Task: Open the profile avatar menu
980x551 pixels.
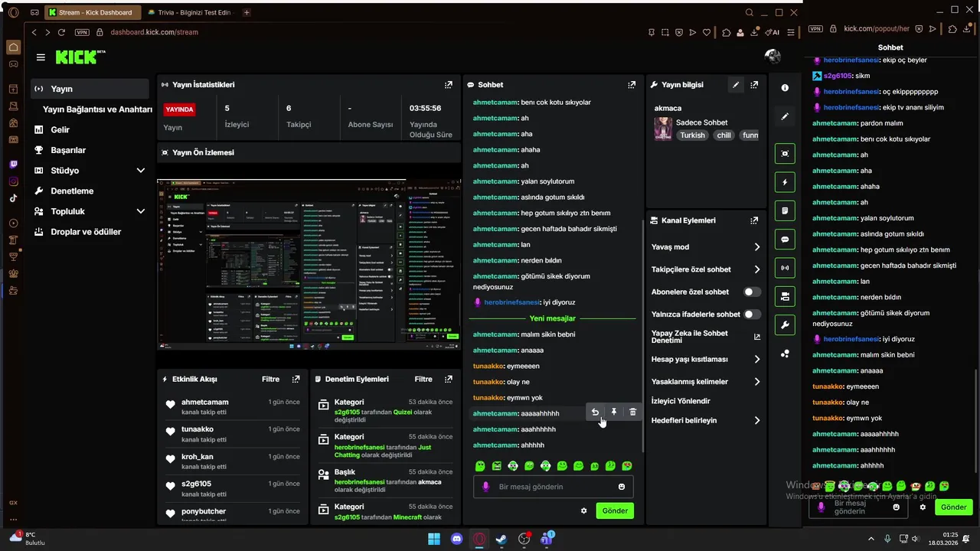Action: point(773,57)
